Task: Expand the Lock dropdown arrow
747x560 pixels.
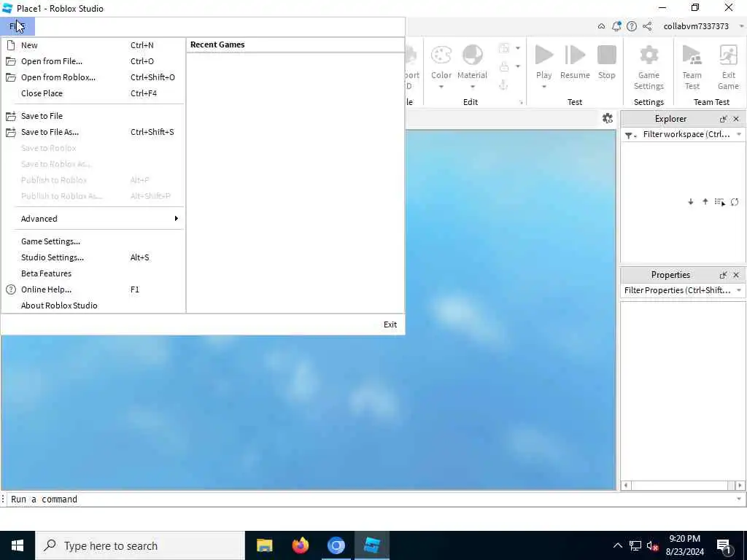Action: pos(518,66)
